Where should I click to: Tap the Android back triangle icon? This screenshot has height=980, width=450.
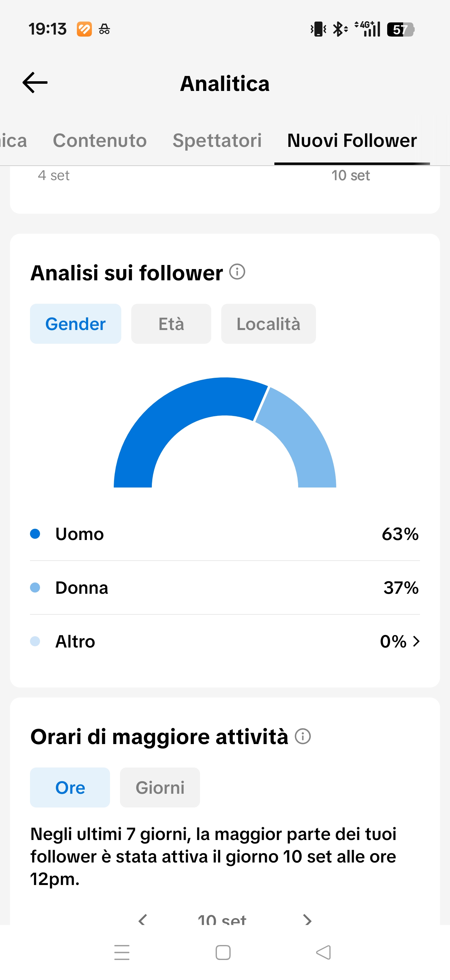324,952
